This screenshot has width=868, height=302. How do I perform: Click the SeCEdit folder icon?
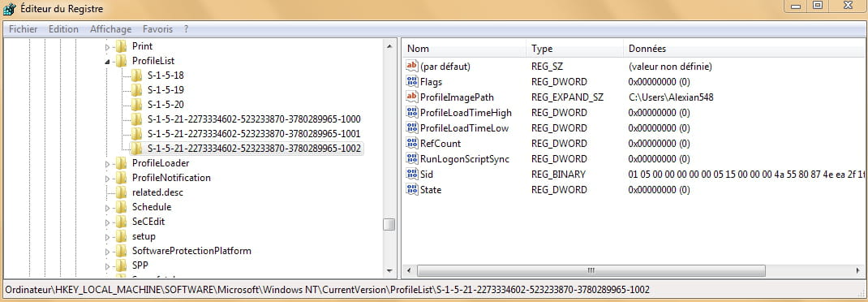(121, 222)
